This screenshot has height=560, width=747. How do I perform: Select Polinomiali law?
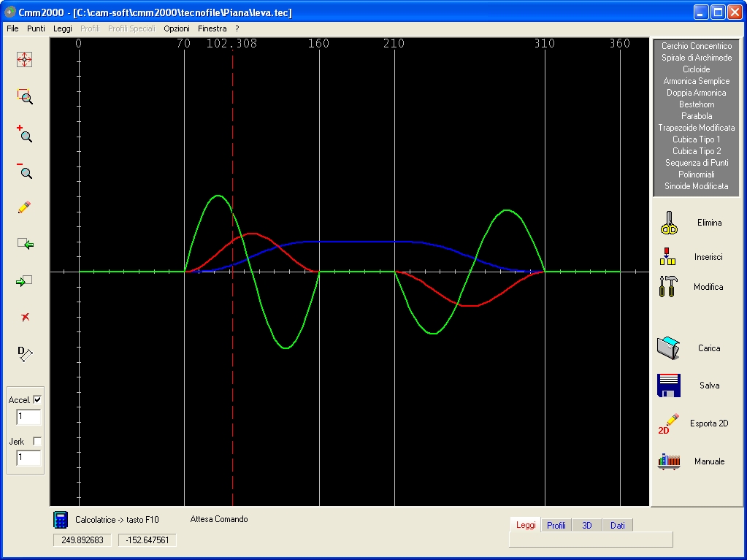coord(697,174)
